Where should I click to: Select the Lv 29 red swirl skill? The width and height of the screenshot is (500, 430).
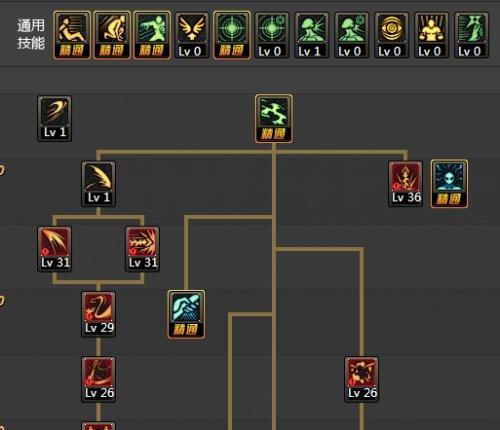(99, 314)
